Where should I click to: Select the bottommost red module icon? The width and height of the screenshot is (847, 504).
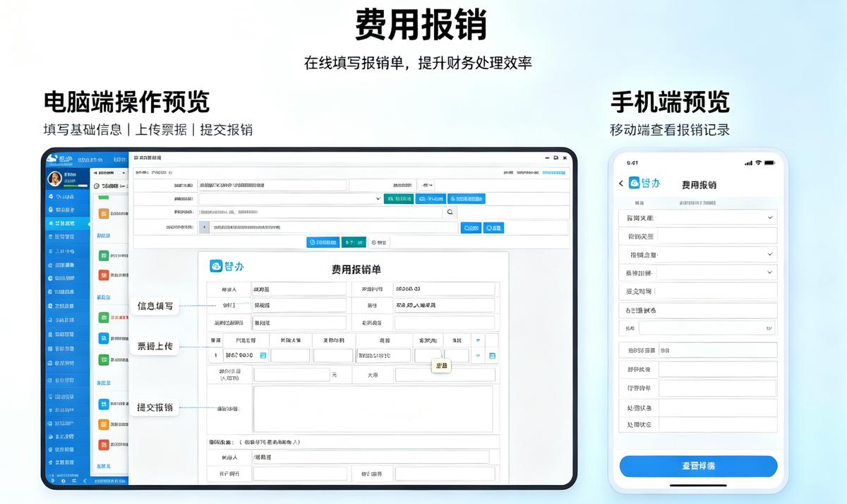[104, 445]
